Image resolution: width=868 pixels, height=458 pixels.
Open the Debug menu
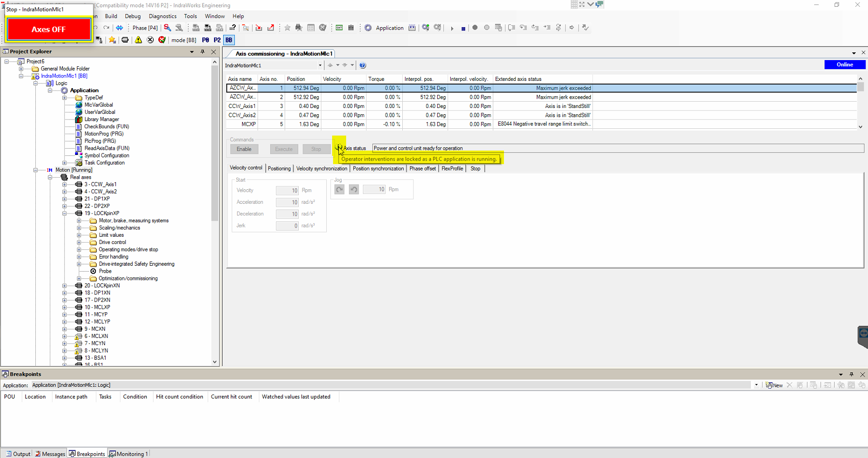click(x=133, y=16)
